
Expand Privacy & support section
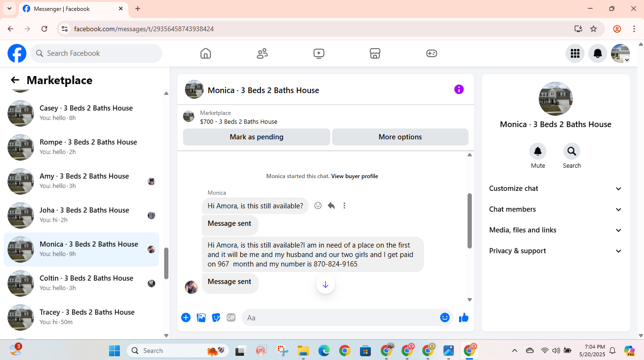tap(555, 251)
